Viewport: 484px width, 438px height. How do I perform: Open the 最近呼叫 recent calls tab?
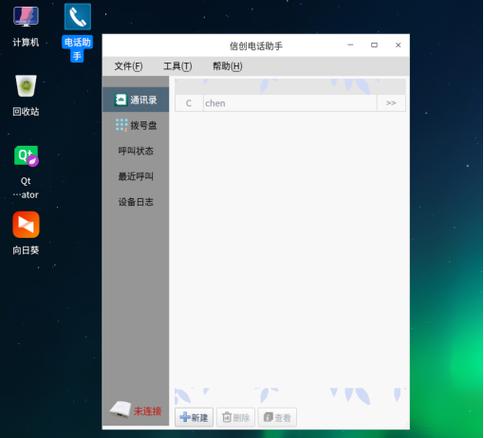[x=136, y=176]
